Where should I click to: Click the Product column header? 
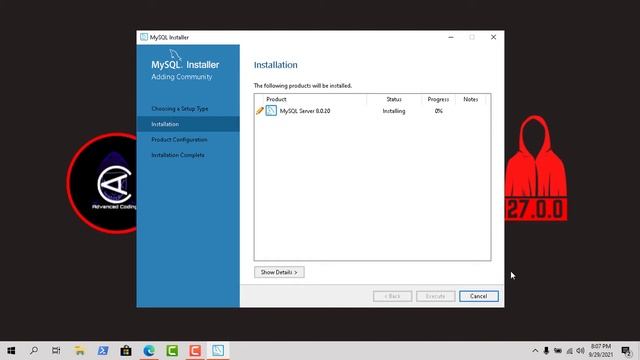tap(276, 99)
